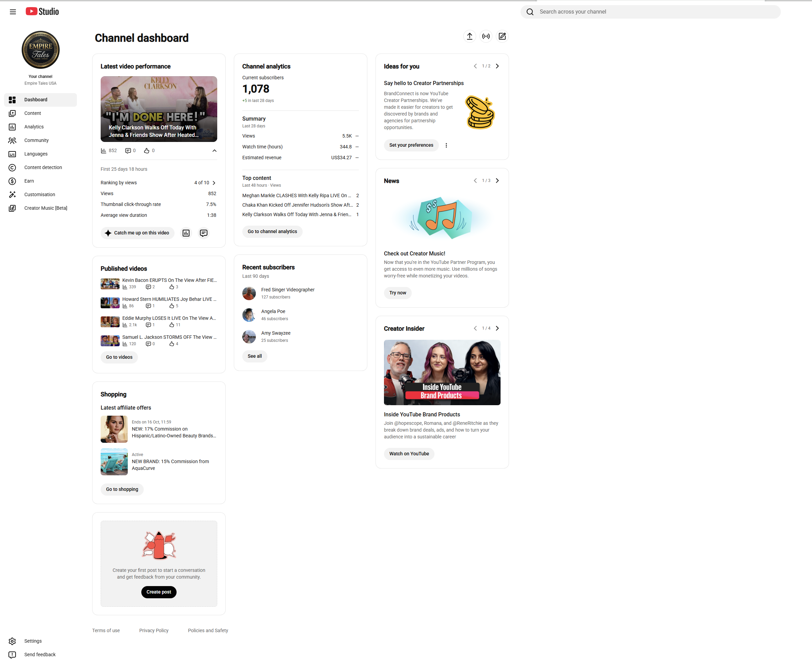Open Content detection in the sidebar
Image resolution: width=812 pixels, height=664 pixels.
[41, 168]
